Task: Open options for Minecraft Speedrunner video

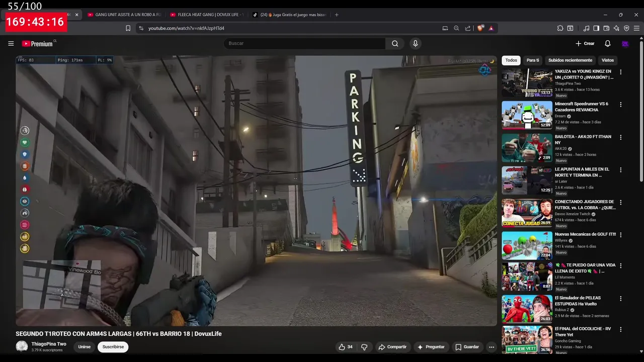Action: point(620,105)
